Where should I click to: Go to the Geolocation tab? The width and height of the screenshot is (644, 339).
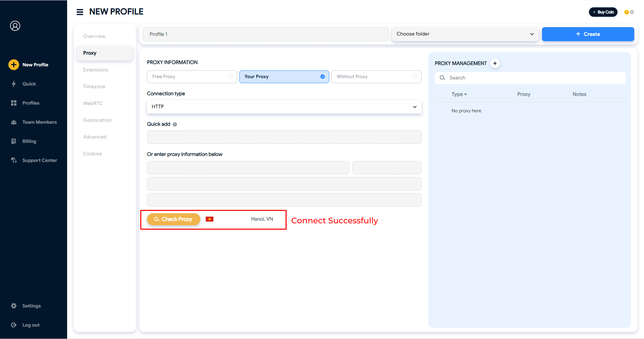click(97, 120)
